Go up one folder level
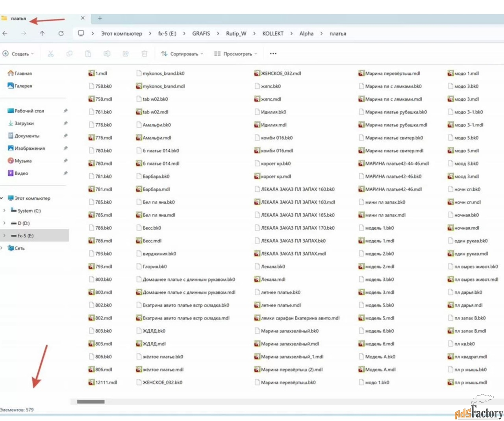Image resolution: width=504 pixels, height=421 pixels. [x=42, y=33]
